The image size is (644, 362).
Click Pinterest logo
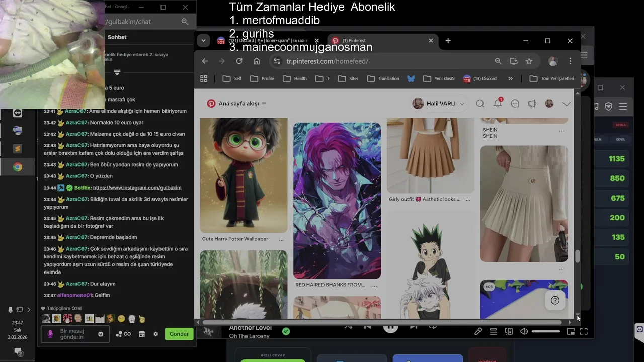pyautogui.click(x=211, y=103)
